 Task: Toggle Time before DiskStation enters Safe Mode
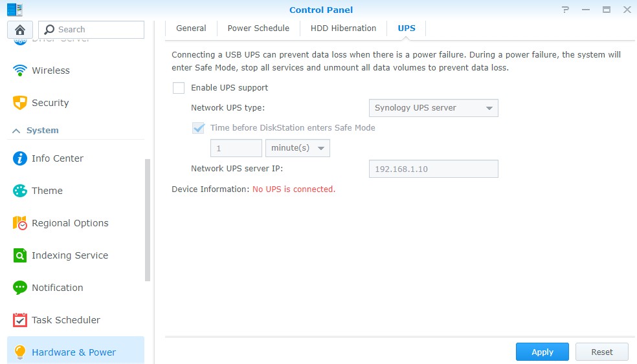[x=198, y=128]
